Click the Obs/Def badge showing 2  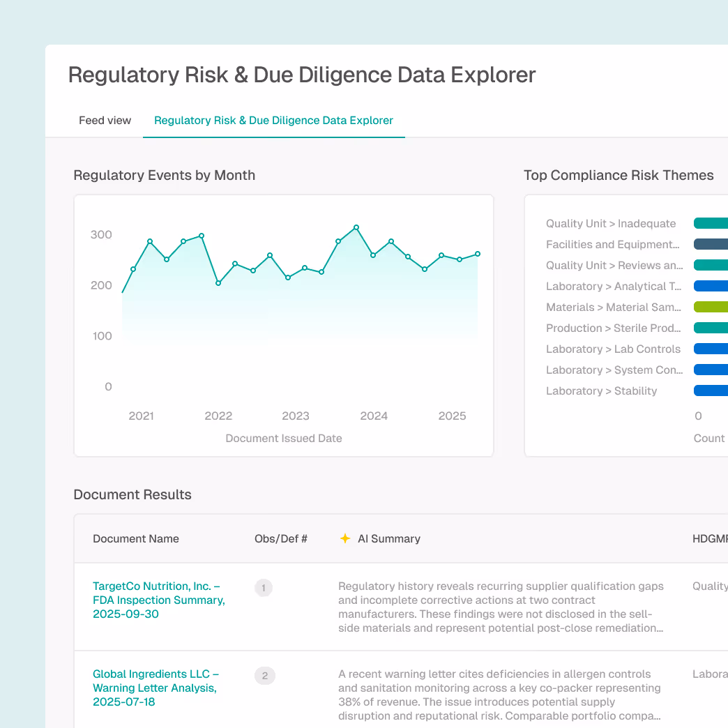(x=264, y=676)
